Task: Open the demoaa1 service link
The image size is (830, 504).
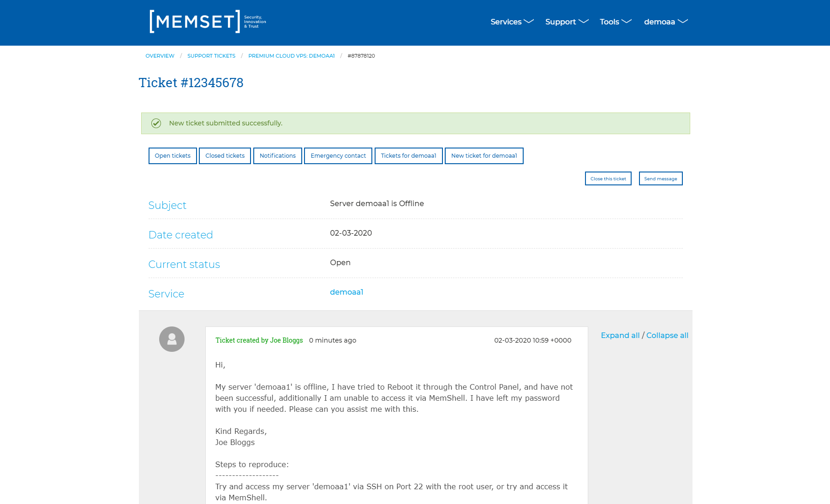Action: point(346,292)
